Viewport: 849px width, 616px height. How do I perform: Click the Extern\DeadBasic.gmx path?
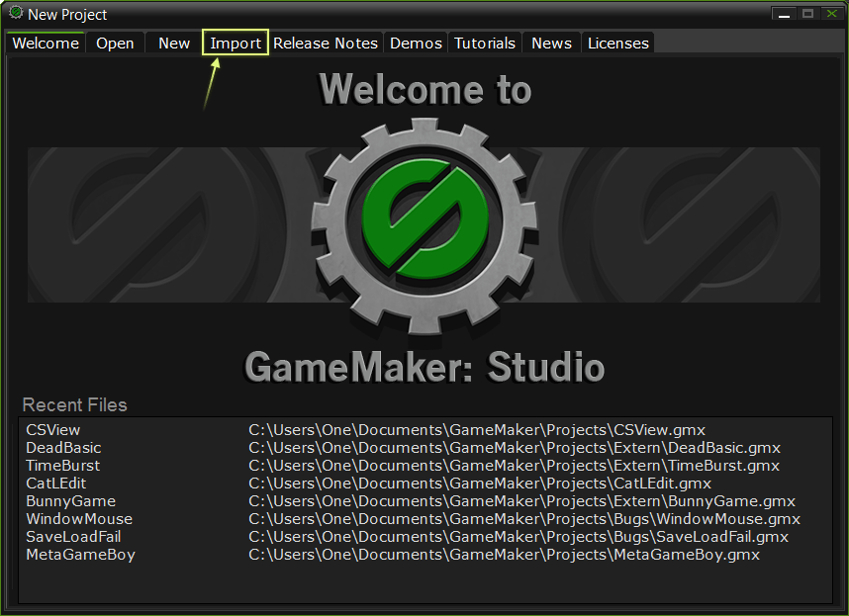point(515,448)
